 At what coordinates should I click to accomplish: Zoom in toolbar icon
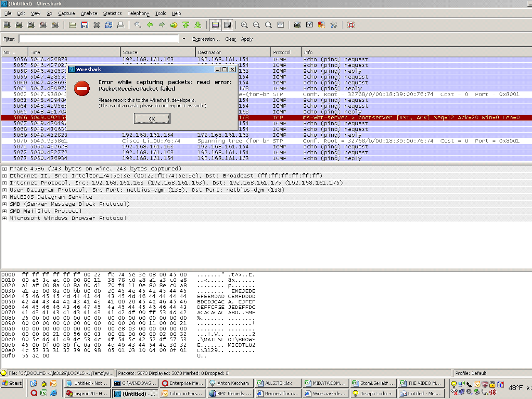pos(244,25)
